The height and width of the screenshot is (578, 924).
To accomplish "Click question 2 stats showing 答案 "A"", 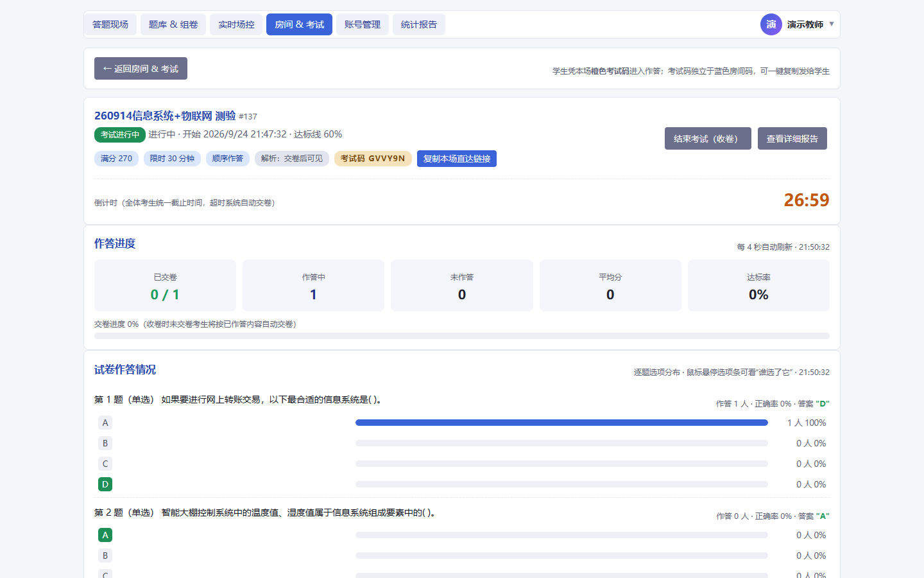I will point(773,516).
